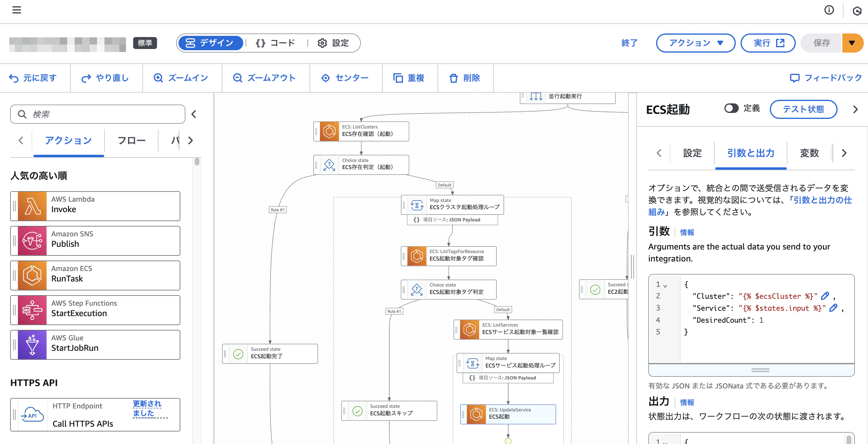Image resolution: width=868 pixels, height=444 pixels.
Task: Select the ECSサービス起動処理ループ map icon
Action: (473, 363)
